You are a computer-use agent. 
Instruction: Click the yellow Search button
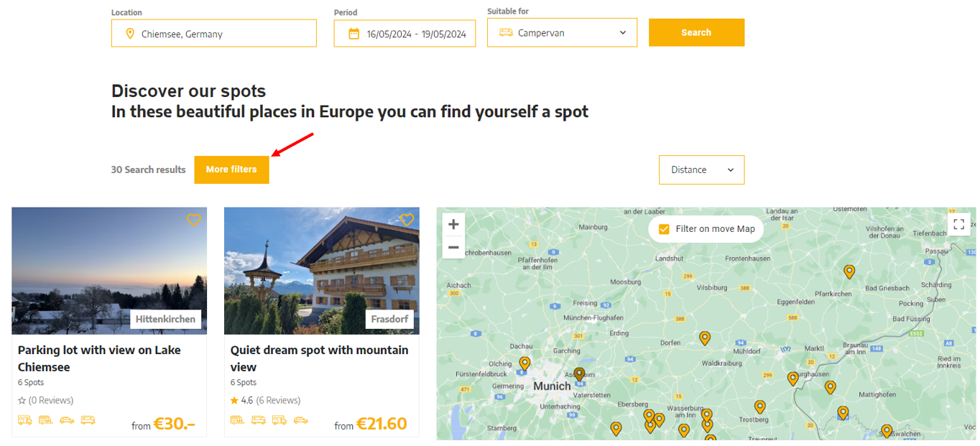(x=696, y=32)
